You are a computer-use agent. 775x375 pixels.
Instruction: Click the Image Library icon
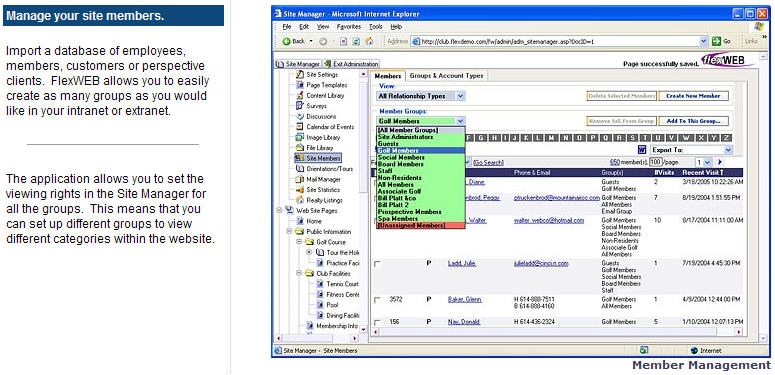coord(300,137)
